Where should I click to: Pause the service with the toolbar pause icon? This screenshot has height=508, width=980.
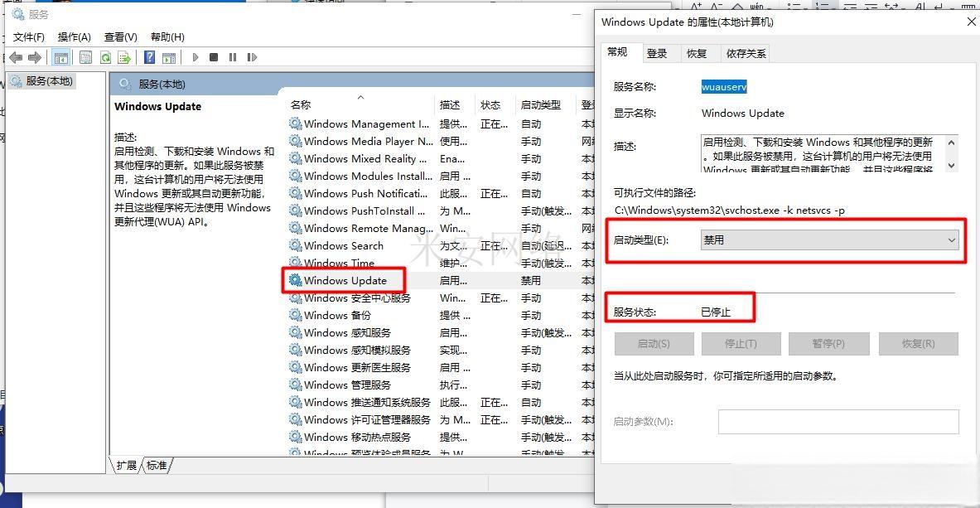click(x=233, y=57)
